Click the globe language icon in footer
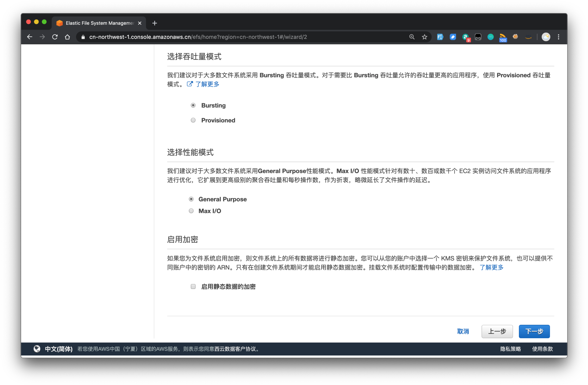The height and width of the screenshot is (385, 588). pos(37,349)
